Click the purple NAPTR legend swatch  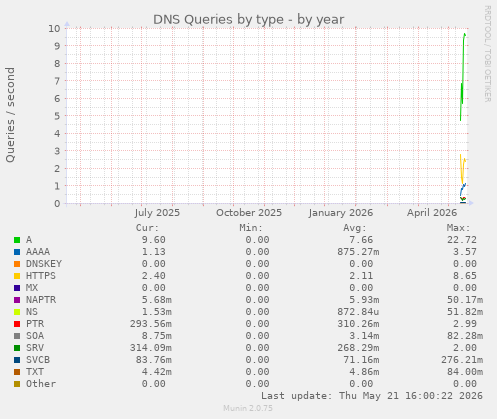(x=17, y=300)
